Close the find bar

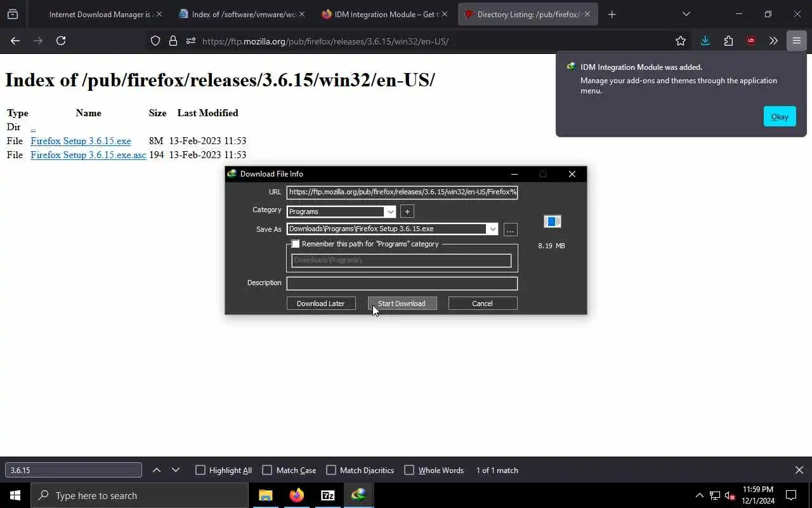point(799,470)
